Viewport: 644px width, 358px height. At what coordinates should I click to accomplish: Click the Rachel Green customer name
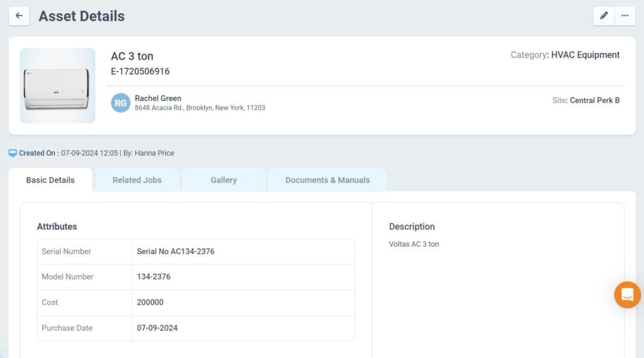tap(158, 98)
